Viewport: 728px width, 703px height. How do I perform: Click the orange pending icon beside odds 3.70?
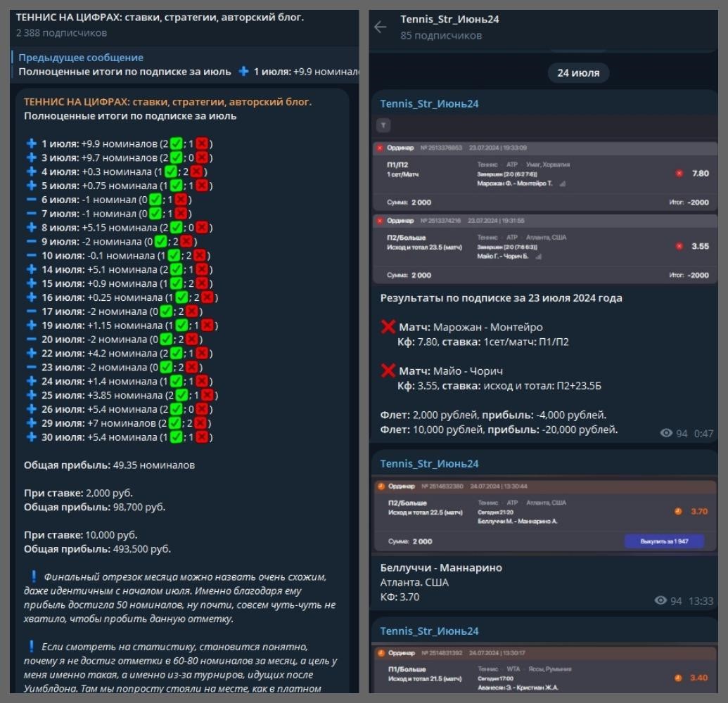pos(678,511)
